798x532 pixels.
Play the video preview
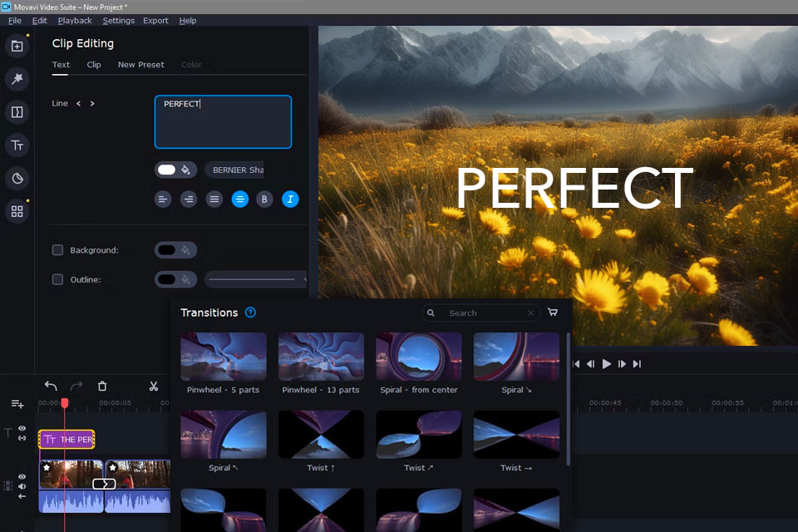click(x=607, y=364)
